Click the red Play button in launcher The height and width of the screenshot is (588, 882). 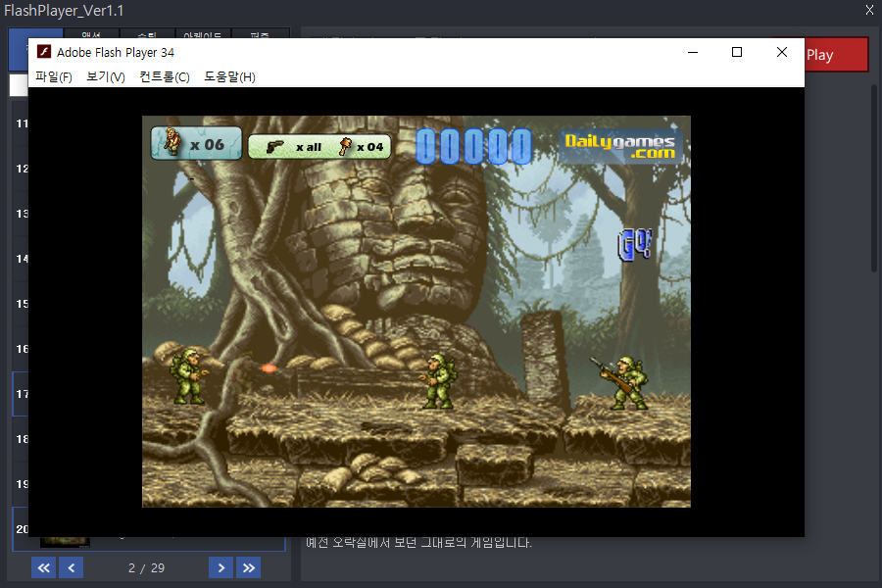click(x=837, y=55)
